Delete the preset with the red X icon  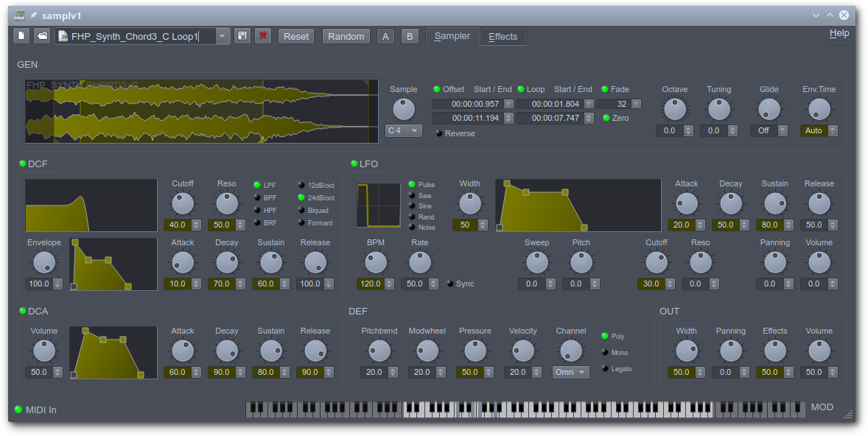(262, 36)
